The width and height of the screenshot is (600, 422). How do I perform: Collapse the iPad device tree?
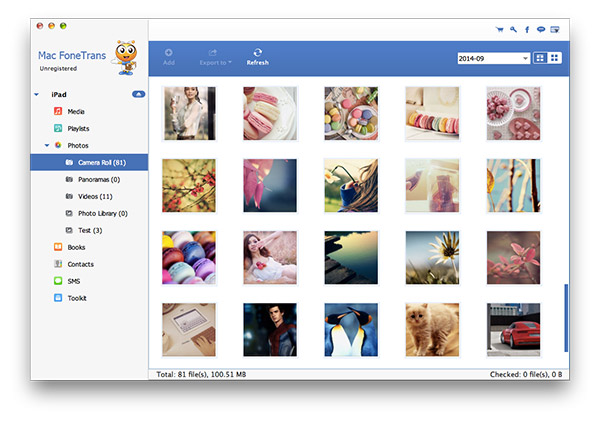[x=37, y=94]
